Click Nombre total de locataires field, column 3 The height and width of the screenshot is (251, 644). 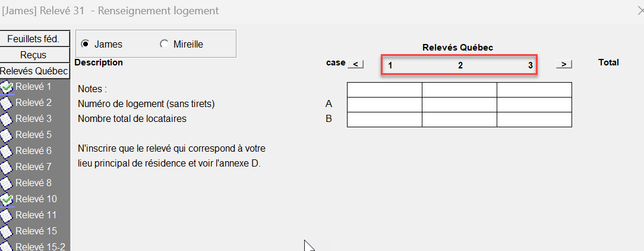click(534, 120)
